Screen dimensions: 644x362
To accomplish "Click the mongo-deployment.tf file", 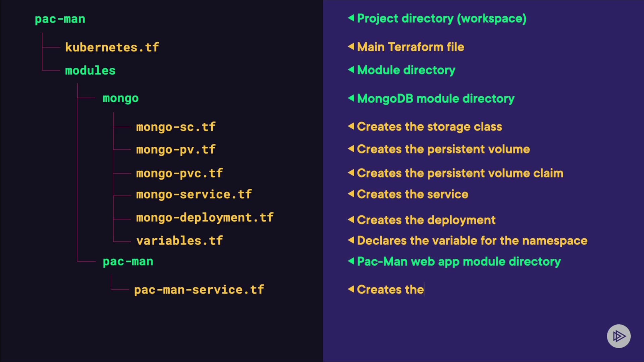I will pyautogui.click(x=205, y=218).
